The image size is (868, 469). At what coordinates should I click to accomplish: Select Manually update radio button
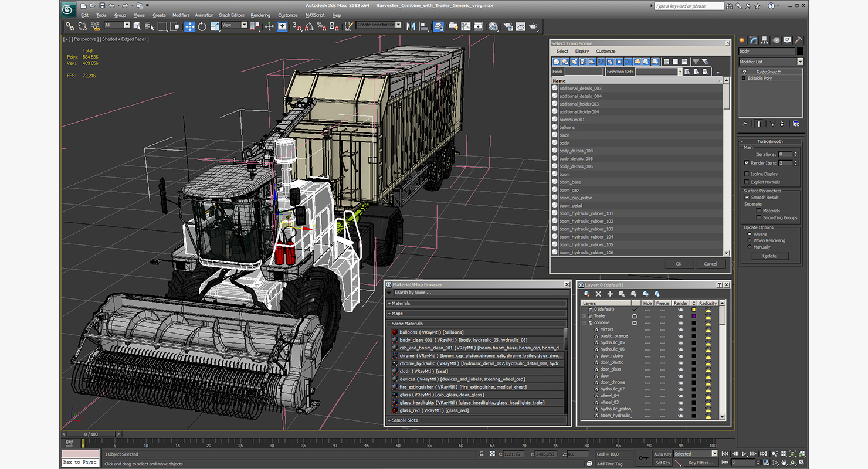tap(749, 247)
